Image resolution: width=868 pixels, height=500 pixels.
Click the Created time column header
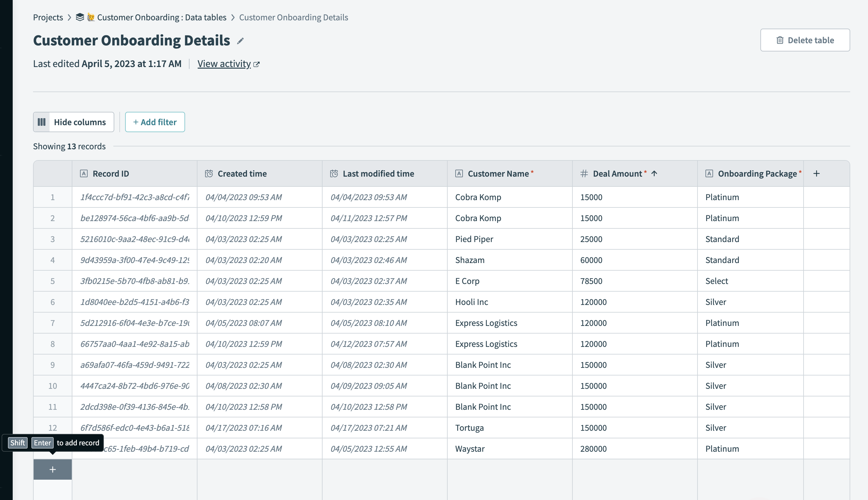point(259,173)
